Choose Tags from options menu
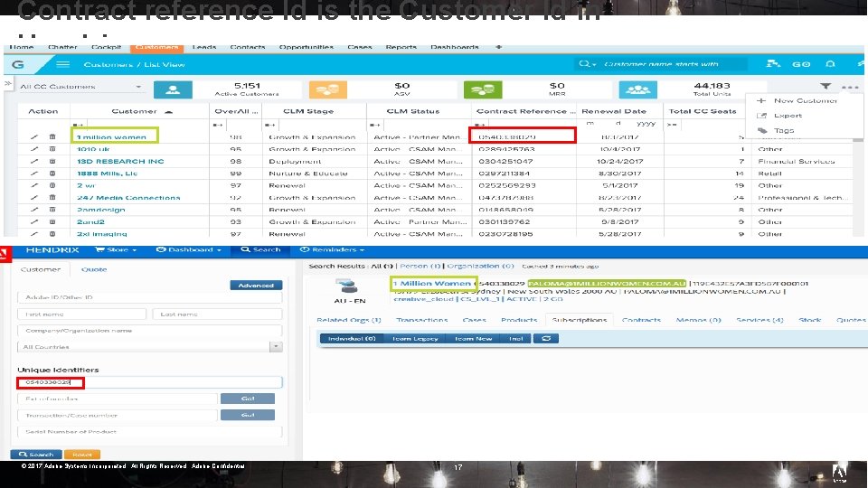868x488 pixels. [784, 130]
